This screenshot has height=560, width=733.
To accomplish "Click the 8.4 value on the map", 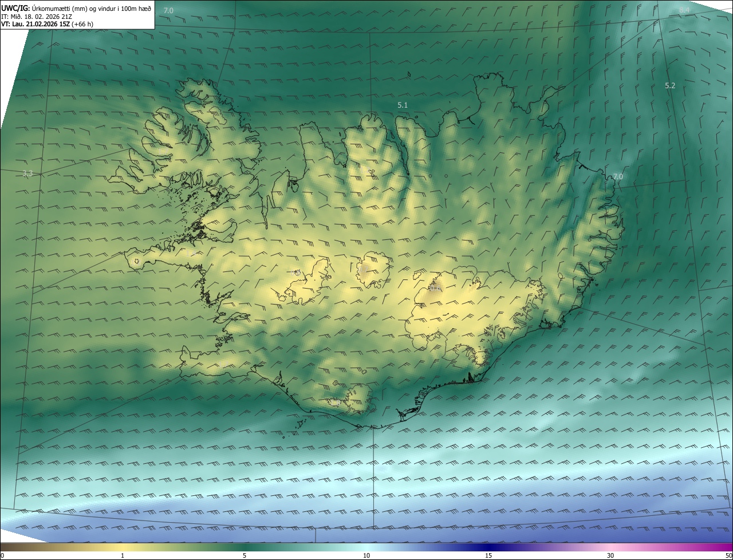I will 684,10.
